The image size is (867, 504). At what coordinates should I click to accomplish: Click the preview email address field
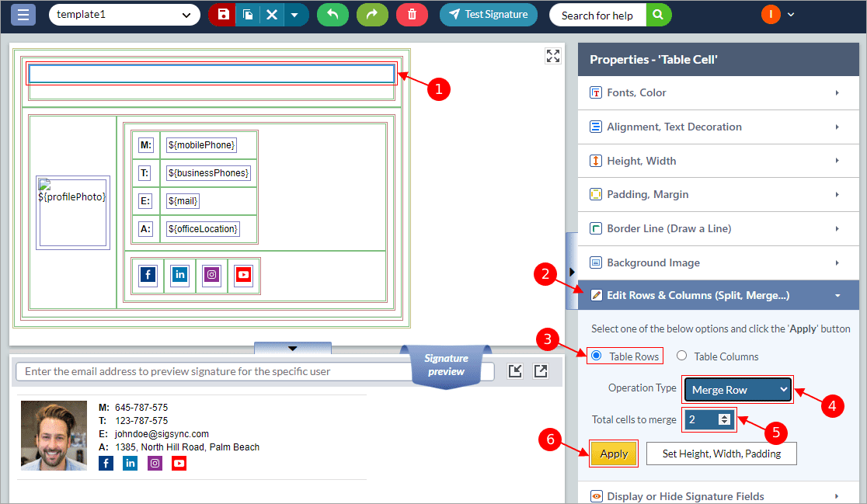pos(255,371)
